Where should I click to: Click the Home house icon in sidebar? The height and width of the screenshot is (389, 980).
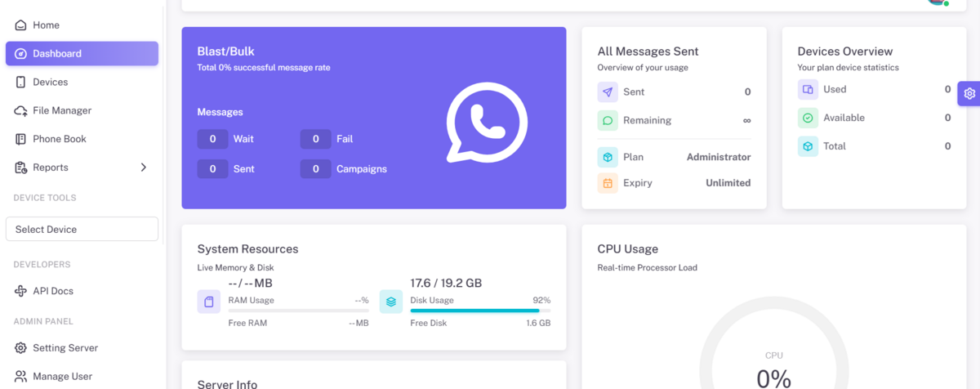click(x=20, y=25)
